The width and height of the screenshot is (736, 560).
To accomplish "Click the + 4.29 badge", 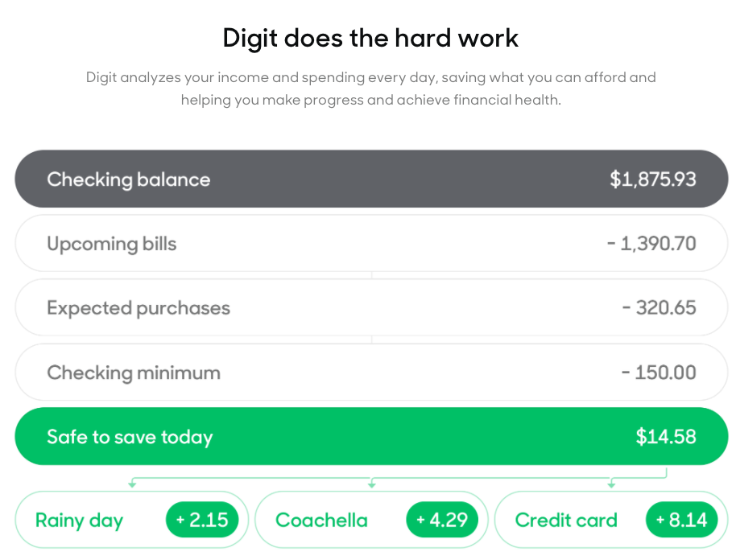I will (442, 520).
